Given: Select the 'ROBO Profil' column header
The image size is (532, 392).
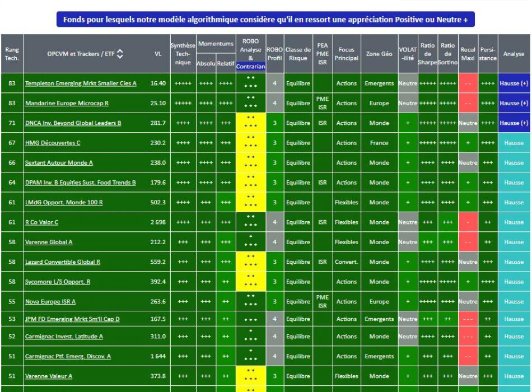Looking at the screenshot, I should [275, 54].
